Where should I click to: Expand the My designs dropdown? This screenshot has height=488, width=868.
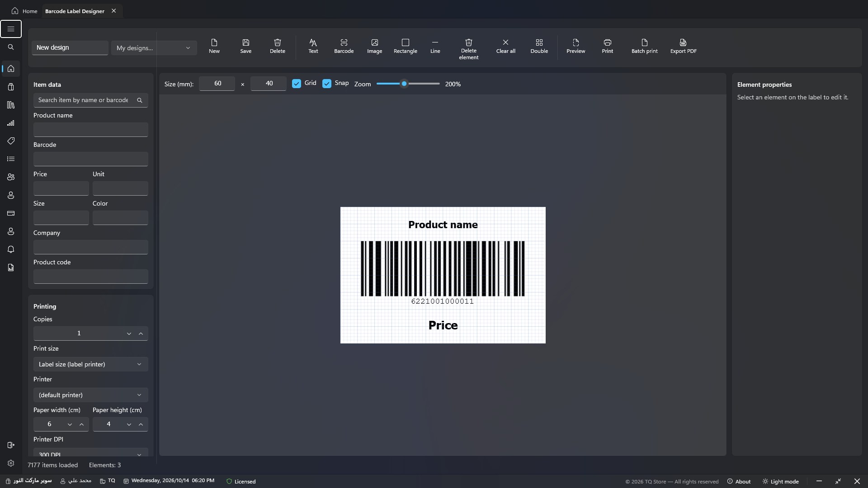pos(154,48)
